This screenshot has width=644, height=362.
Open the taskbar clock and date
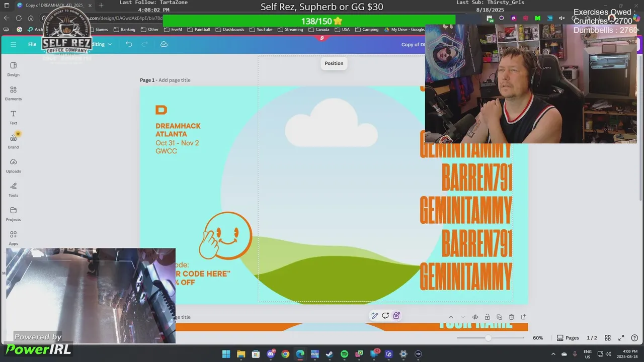point(626,354)
